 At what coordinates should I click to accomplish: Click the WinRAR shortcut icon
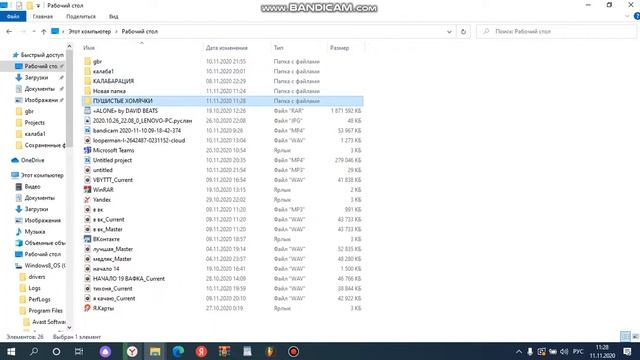(x=87, y=190)
